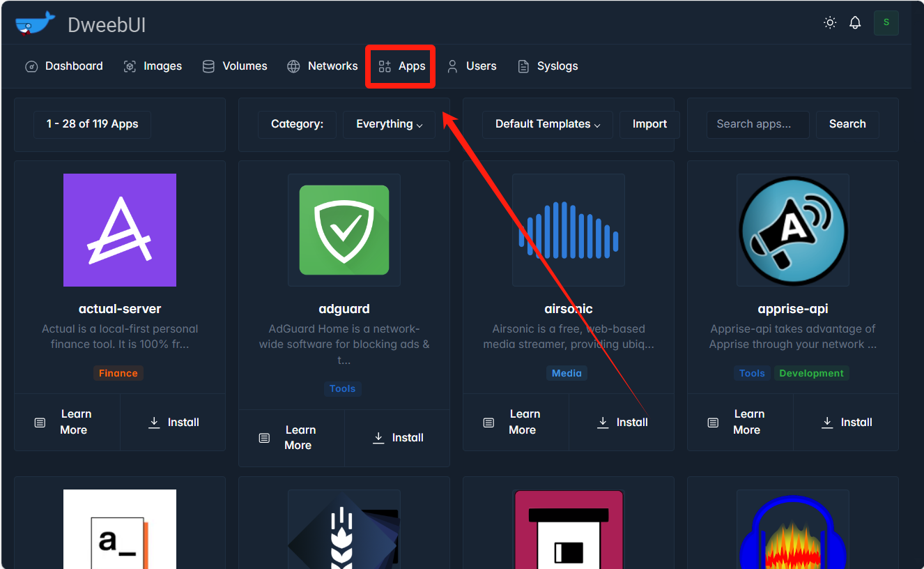View the Syslogs tab

(x=548, y=66)
